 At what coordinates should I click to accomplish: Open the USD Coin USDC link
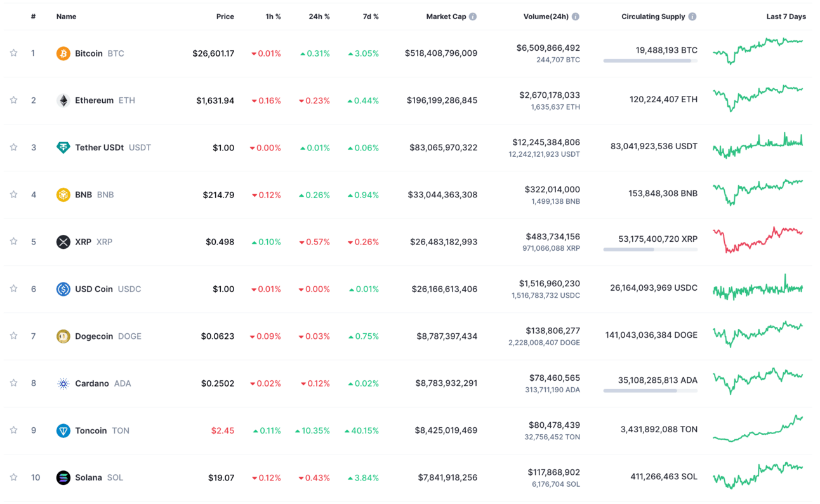point(108,289)
